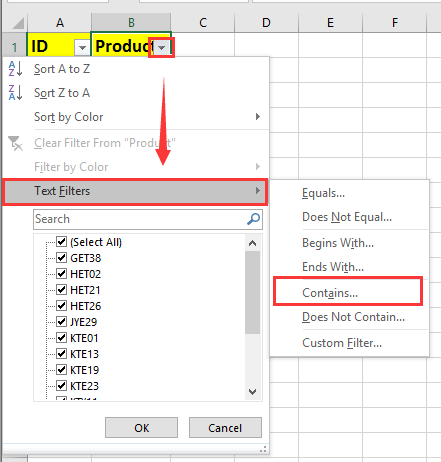Click the resize grip of filter menu

(x=263, y=449)
